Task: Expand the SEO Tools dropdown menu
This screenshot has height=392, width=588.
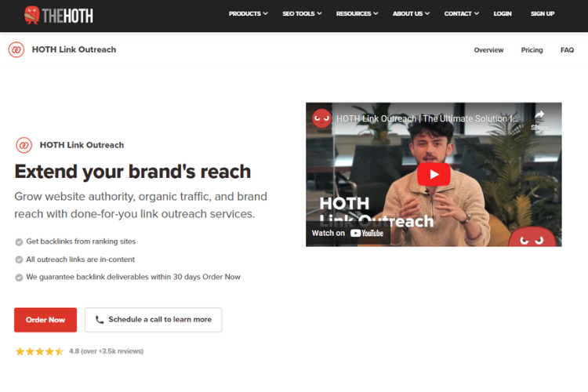Action: click(302, 13)
